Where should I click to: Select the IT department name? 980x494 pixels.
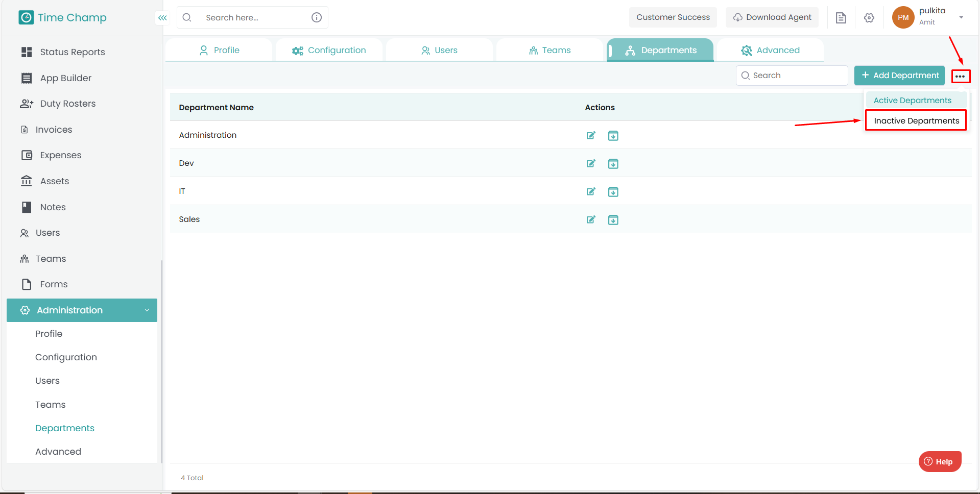182,191
